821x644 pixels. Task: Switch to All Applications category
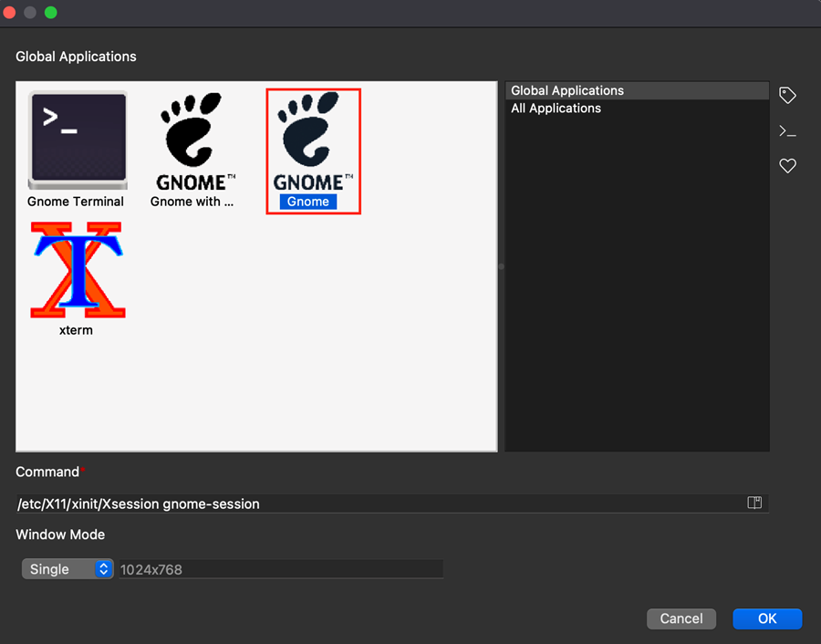coord(556,108)
